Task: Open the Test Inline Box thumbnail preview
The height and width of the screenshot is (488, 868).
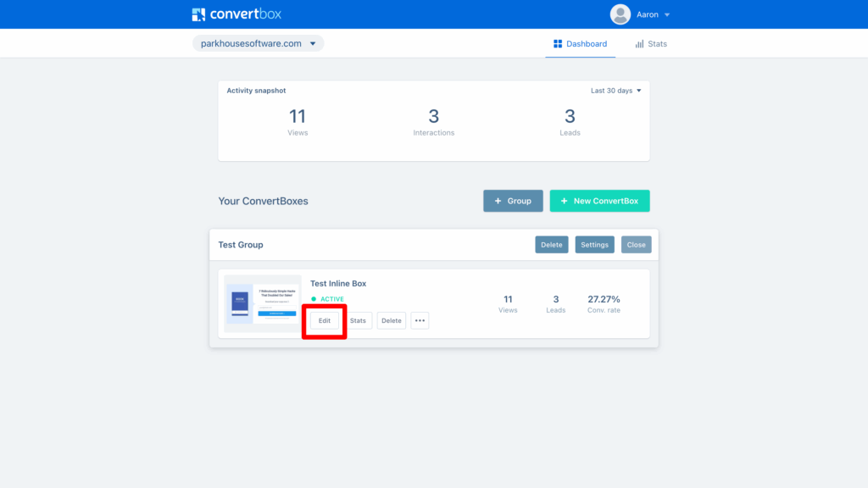Action: [262, 303]
